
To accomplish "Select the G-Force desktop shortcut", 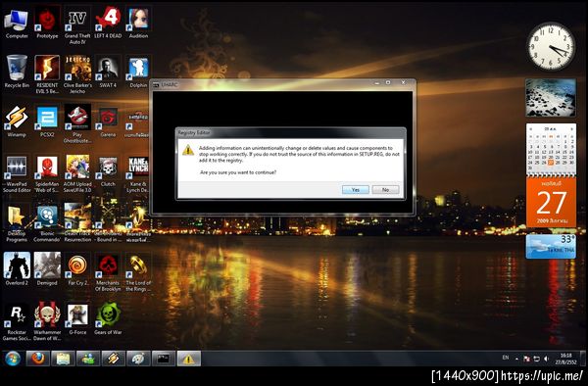I will tap(77, 318).
